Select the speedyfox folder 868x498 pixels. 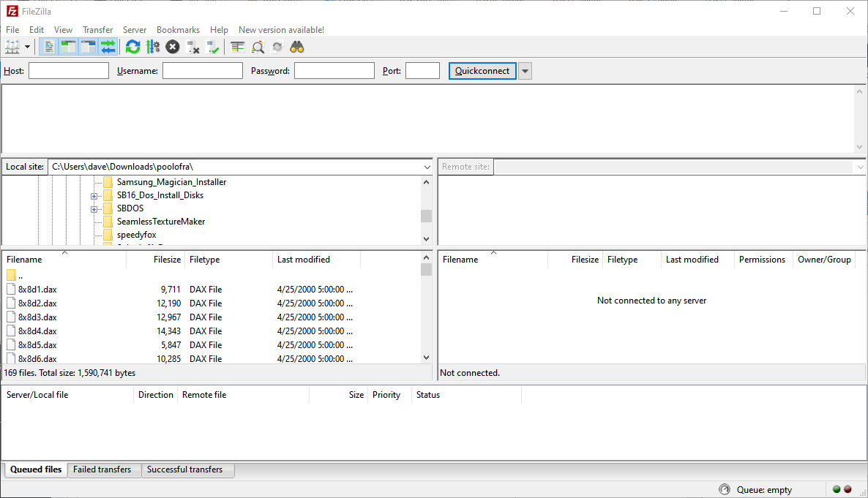pos(137,235)
